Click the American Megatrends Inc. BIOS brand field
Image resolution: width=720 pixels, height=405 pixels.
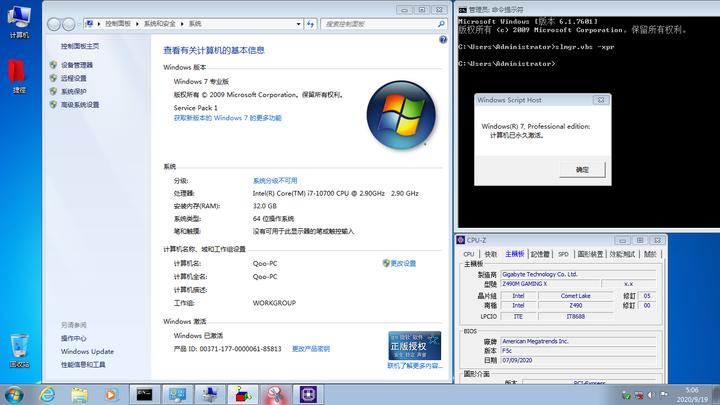pos(578,341)
